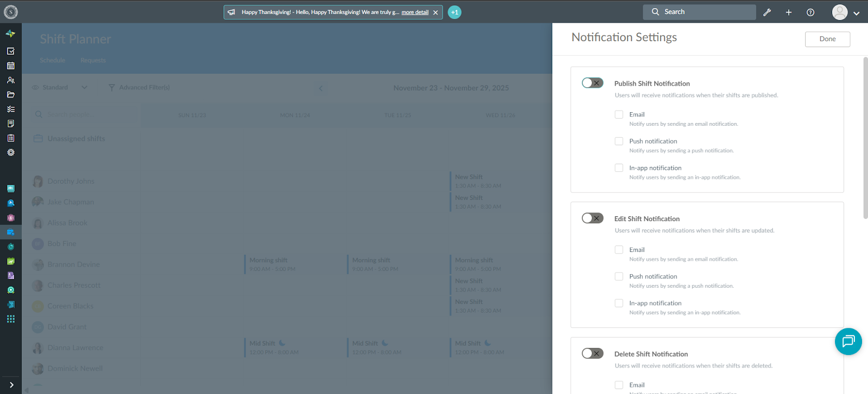Open the live chat bubble icon

tap(848, 341)
